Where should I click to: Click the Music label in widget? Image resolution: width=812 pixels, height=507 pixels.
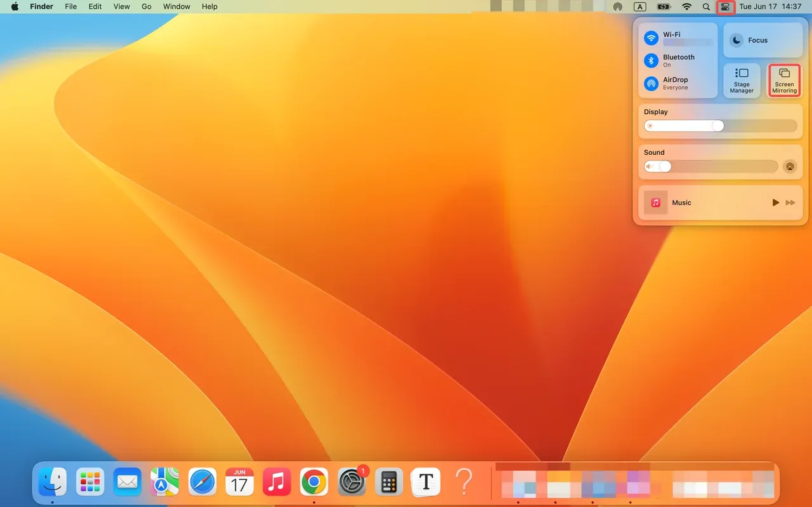pyautogui.click(x=681, y=202)
